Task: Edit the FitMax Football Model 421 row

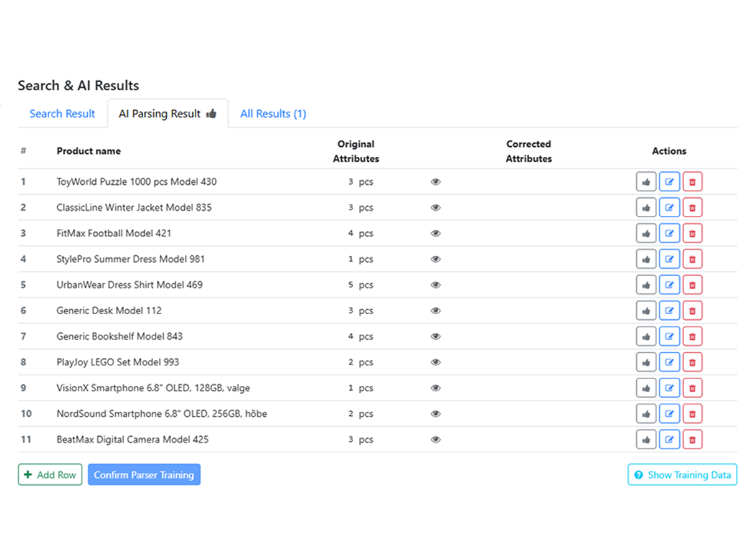Action: (x=669, y=233)
